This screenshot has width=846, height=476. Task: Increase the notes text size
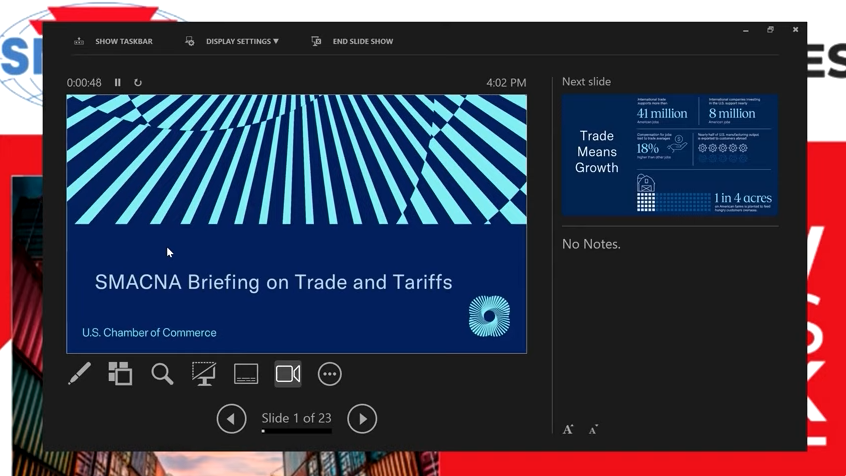click(x=568, y=430)
